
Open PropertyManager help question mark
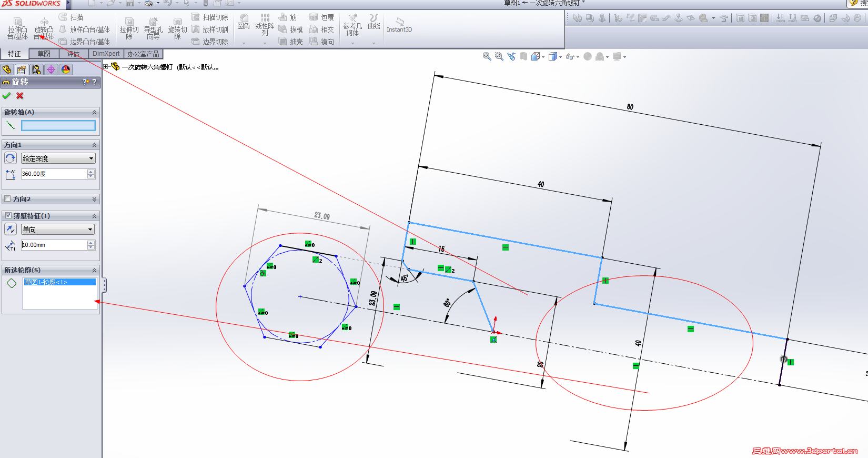coord(94,82)
